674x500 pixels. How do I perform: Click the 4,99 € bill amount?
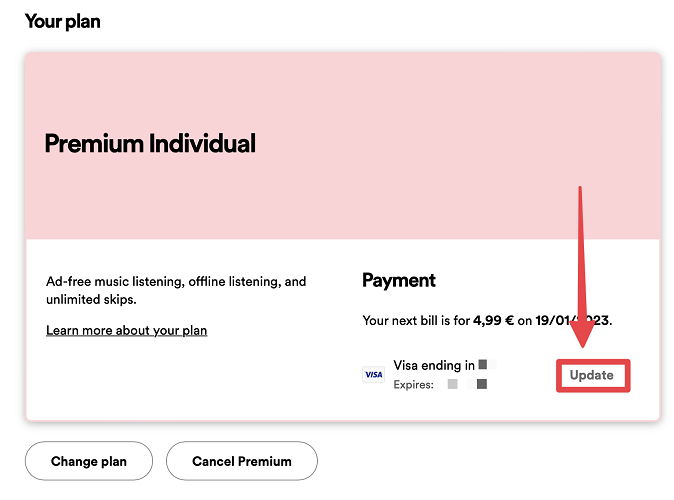pyautogui.click(x=494, y=321)
